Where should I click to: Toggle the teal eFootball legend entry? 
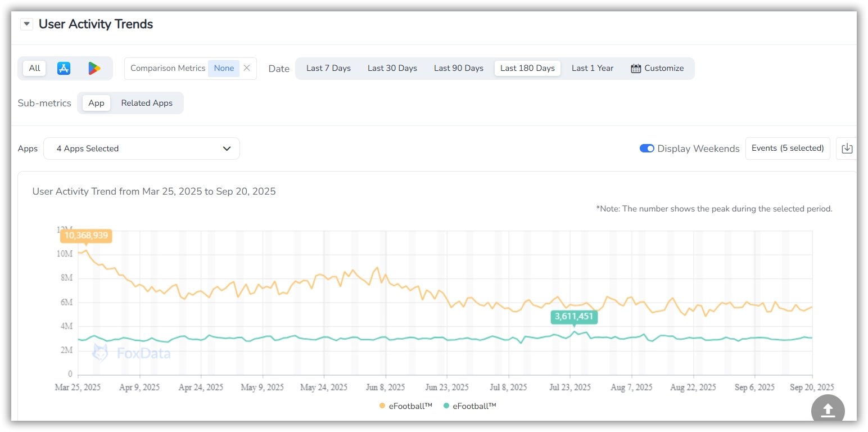pyautogui.click(x=470, y=406)
